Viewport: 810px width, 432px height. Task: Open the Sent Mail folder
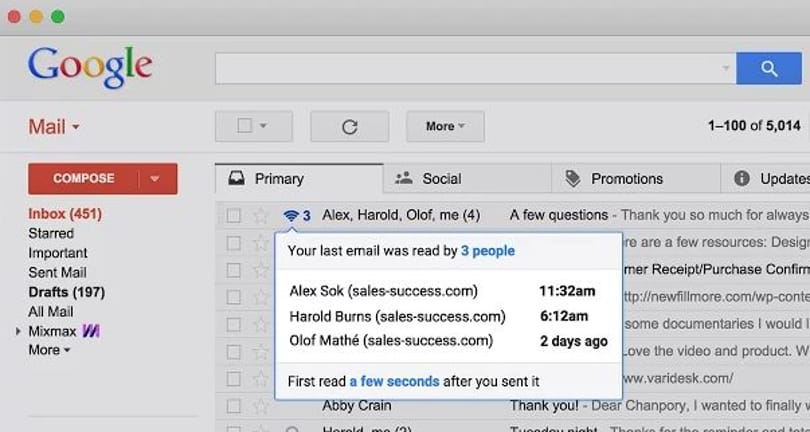coord(57,272)
